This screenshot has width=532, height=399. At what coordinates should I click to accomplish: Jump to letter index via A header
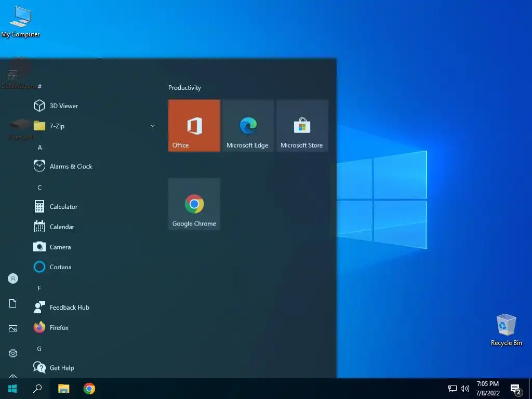pyautogui.click(x=39, y=147)
